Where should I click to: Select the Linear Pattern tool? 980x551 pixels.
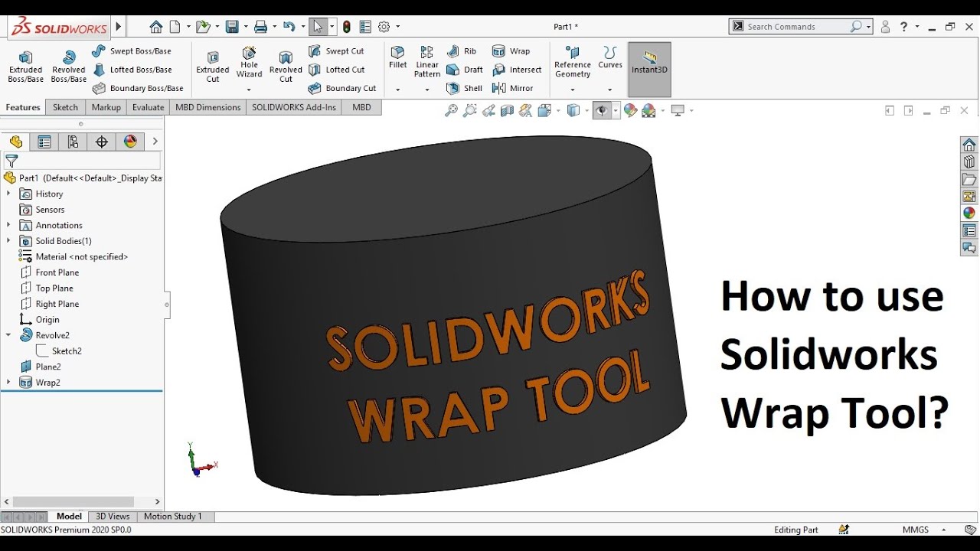[x=427, y=62]
